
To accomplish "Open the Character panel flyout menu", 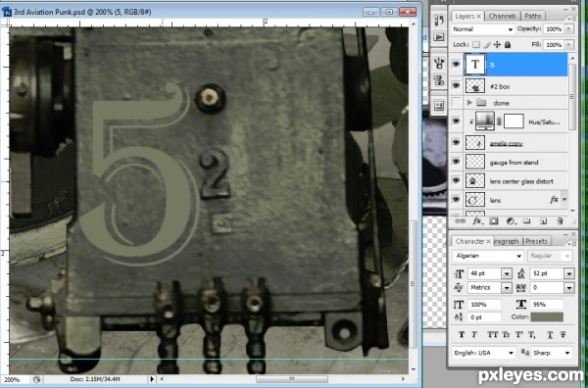I will (x=571, y=244).
